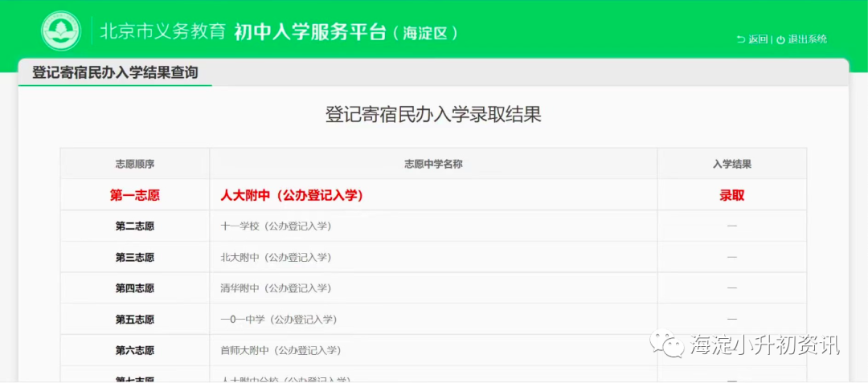The width and height of the screenshot is (868, 383).
Task: Click 退出系统 to log out
Action: (x=801, y=39)
